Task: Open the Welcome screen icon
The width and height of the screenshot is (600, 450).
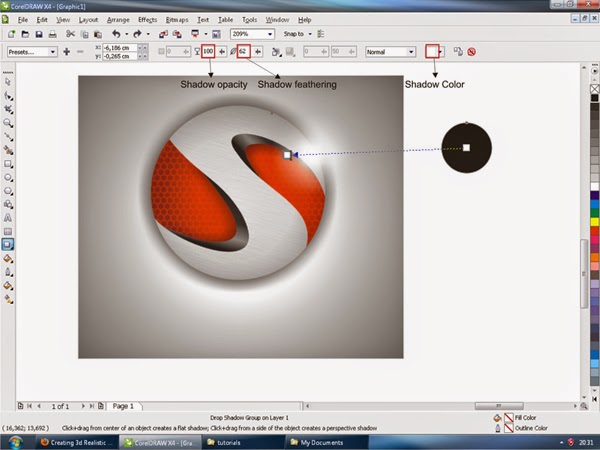Action: (216, 34)
